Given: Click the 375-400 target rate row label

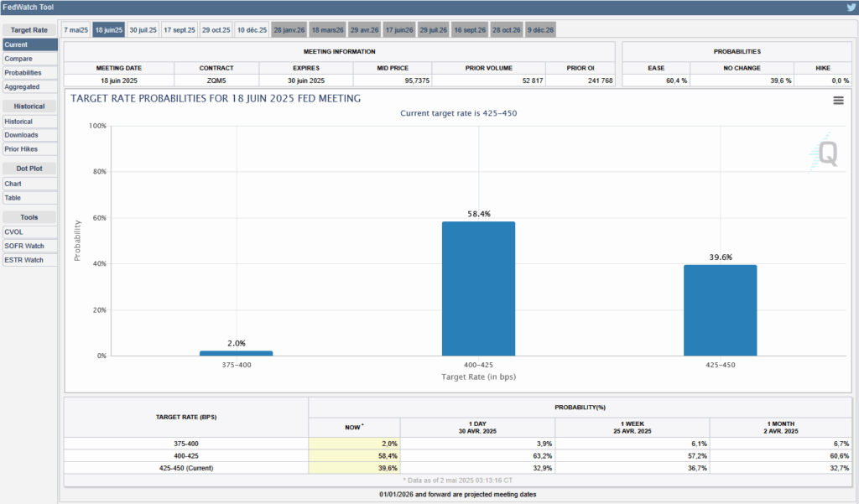Looking at the screenshot, I should tap(186, 444).
